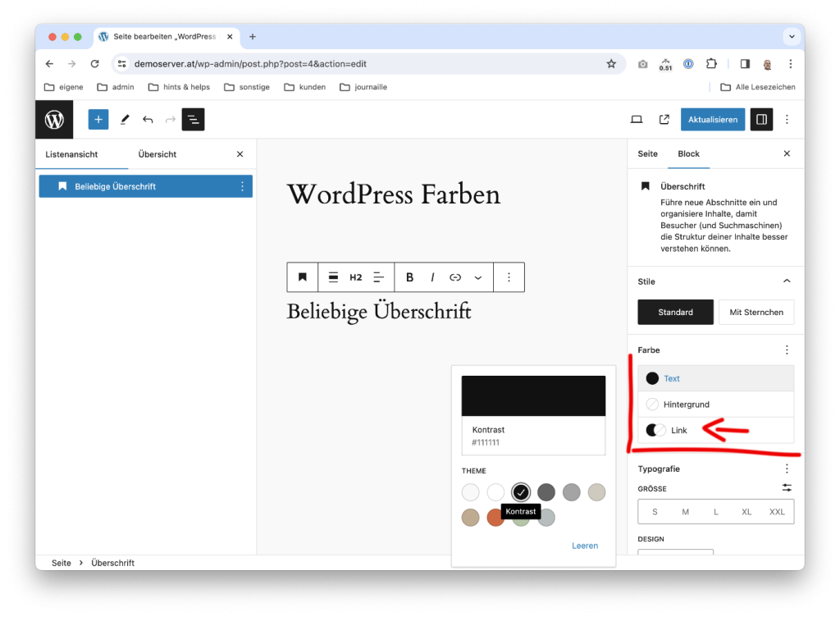Open the Link color setting
The height and width of the screenshot is (617, 840).
(715, 430)
